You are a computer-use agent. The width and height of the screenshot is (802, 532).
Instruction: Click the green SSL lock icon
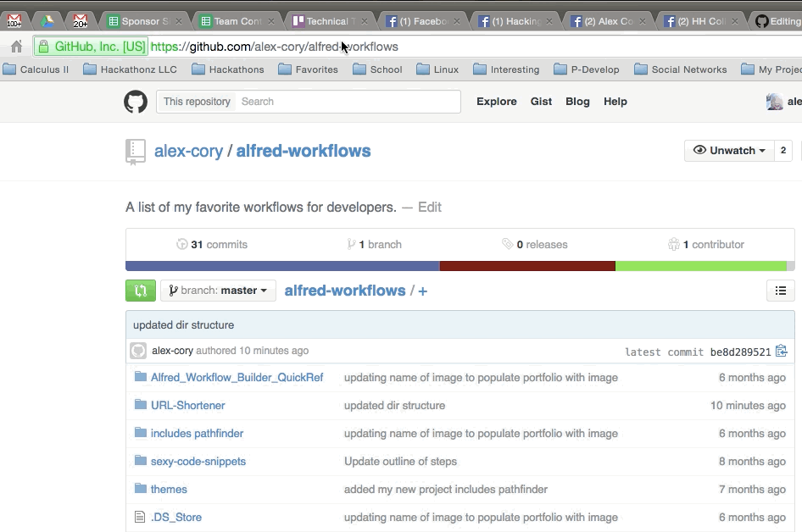click(43, 47)
